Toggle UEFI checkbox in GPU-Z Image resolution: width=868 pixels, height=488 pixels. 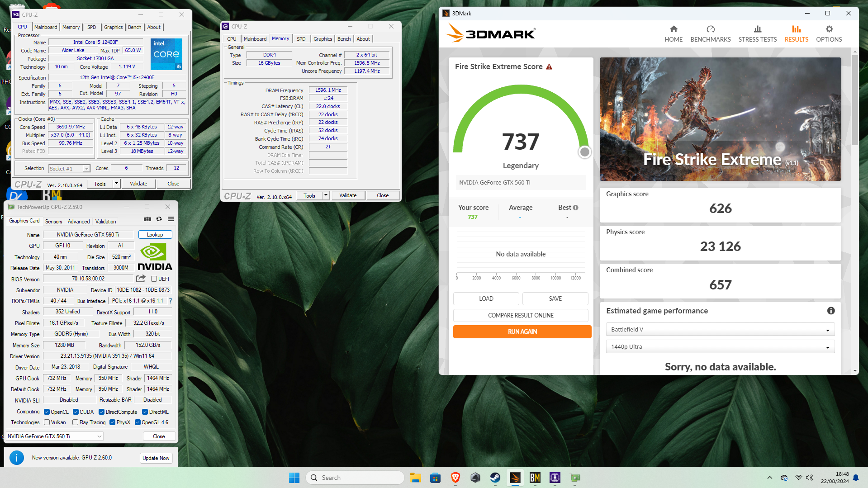pyautogui.click(x=154, y=279)
